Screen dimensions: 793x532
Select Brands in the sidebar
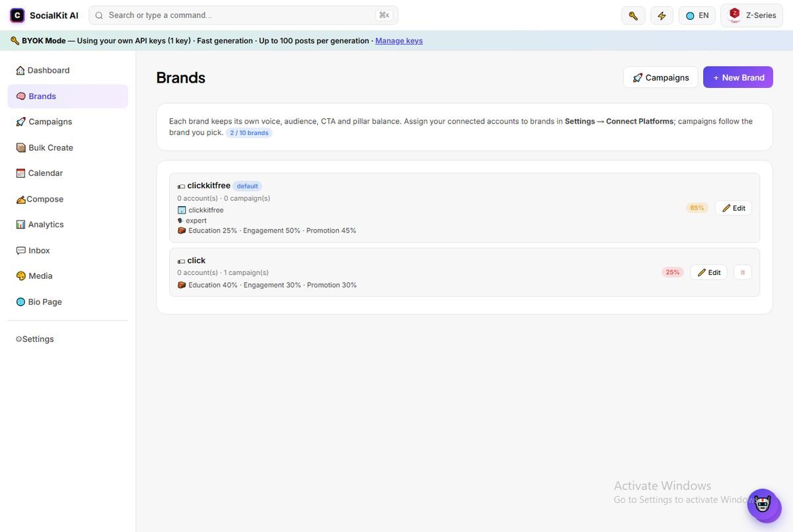point(67,96)
